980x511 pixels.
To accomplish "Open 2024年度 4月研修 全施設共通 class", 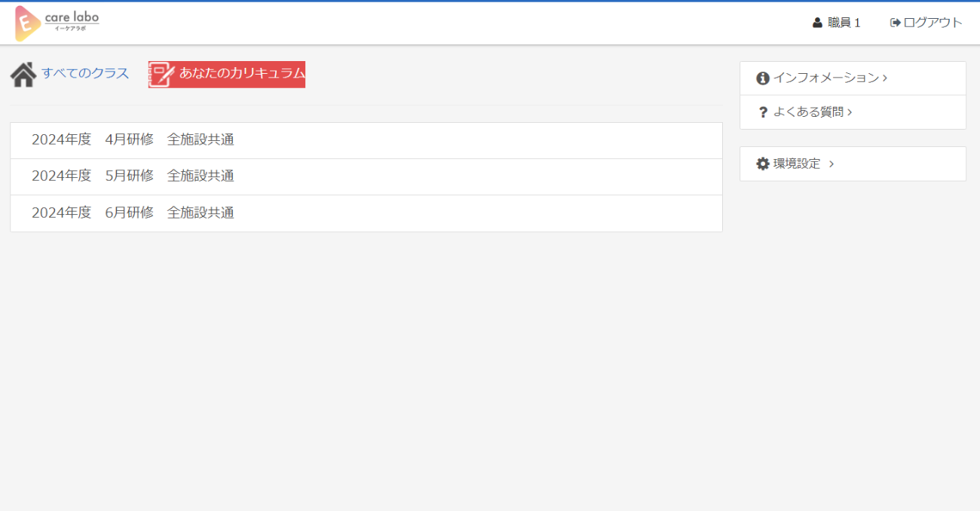I will click(133, 139).
